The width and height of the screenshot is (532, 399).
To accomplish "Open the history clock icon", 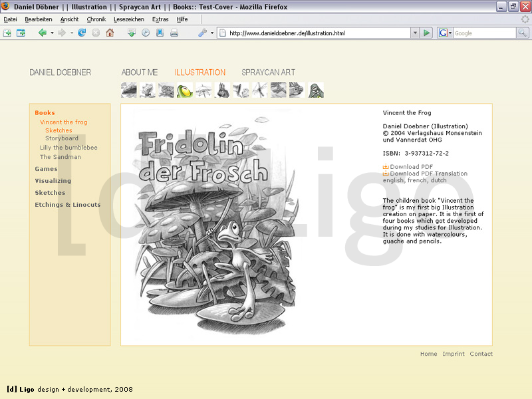I will point(146,33).
